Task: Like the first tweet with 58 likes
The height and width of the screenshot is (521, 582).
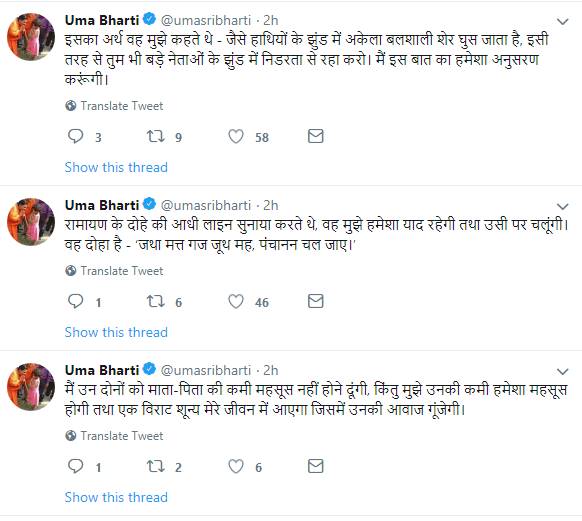Action: [236, 136]
